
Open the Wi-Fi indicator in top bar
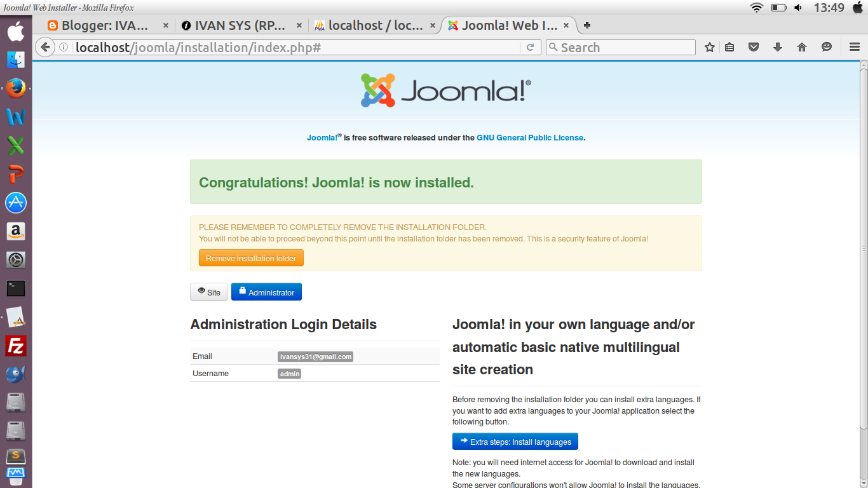pyautogui.click(x=756, y=8)
